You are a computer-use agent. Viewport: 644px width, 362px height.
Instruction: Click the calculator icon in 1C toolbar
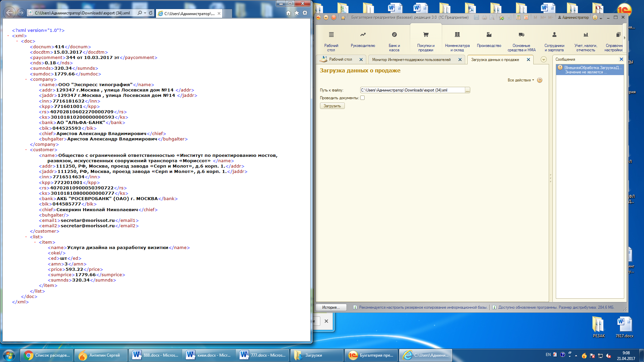click(518, 17)
